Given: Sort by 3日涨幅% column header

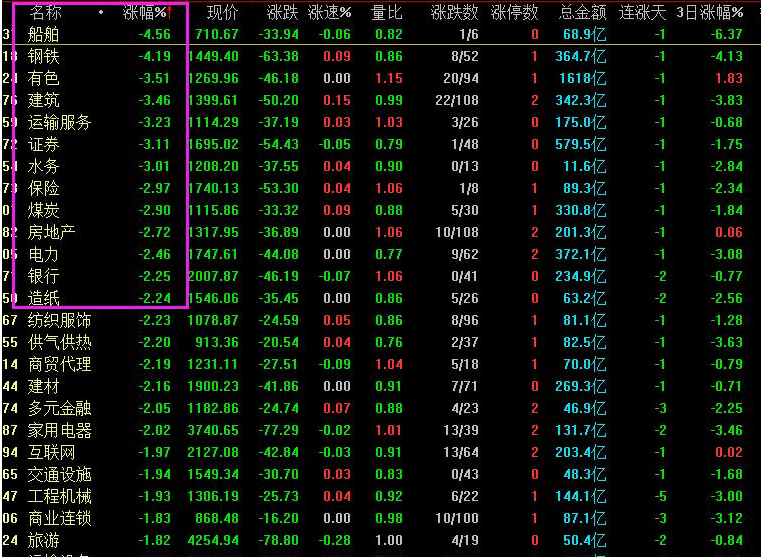Looking at the screenshot, I should click(710, 13).
